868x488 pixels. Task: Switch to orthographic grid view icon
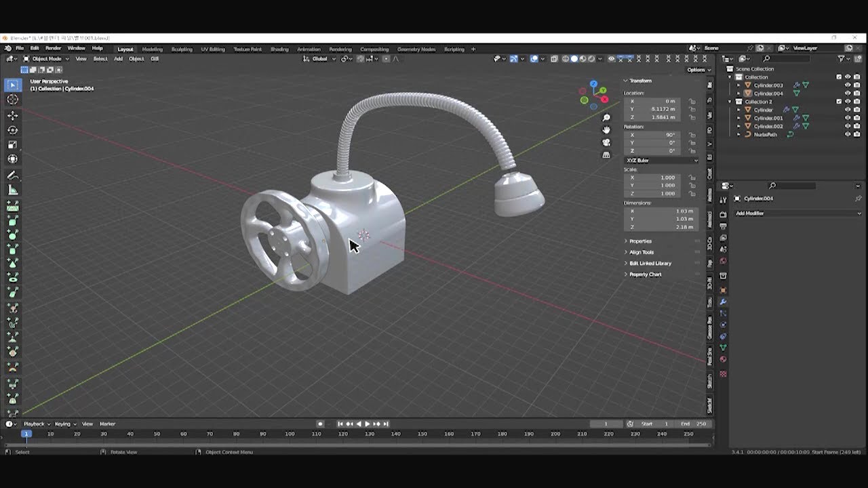click(x=606, y=155)
